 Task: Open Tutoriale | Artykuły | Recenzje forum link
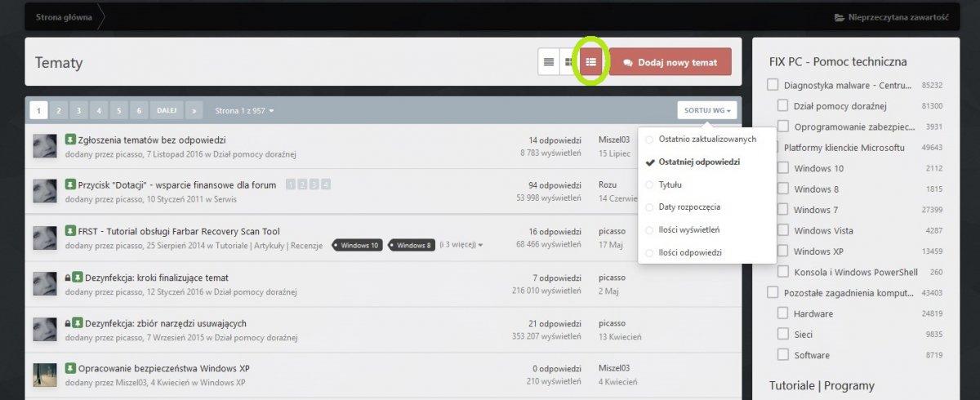click(x=269, y=245)
